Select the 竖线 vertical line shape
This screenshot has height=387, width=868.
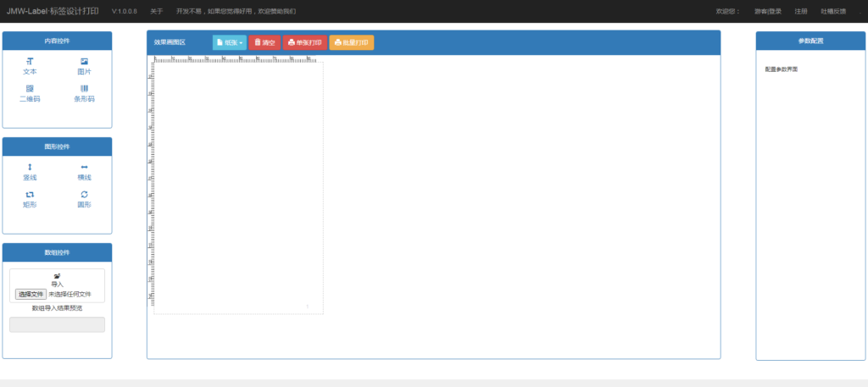[x=30, y=172]
